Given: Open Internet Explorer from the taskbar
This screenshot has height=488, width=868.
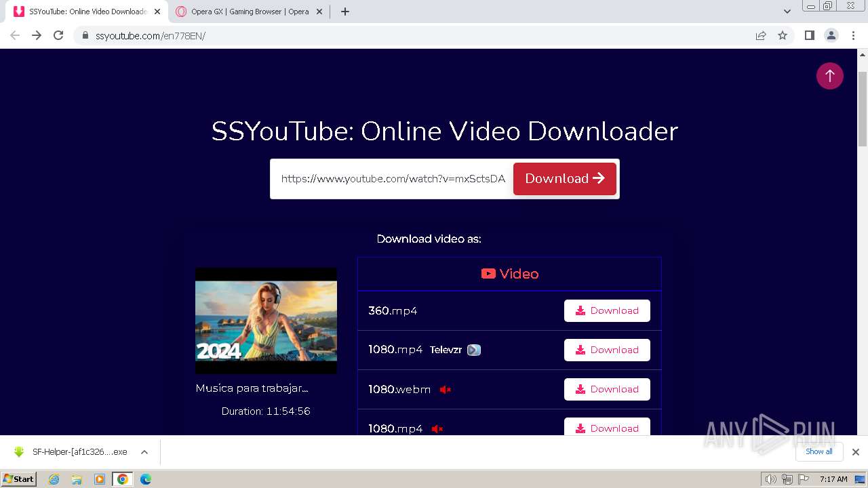Looking at the screenshot, I should (x=54, y=479).
